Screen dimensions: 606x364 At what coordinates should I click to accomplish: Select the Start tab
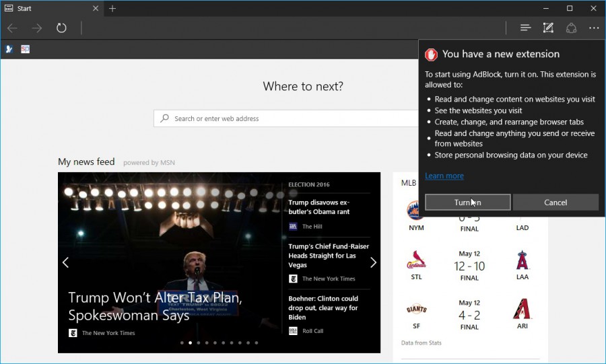[x=52, y=9]
